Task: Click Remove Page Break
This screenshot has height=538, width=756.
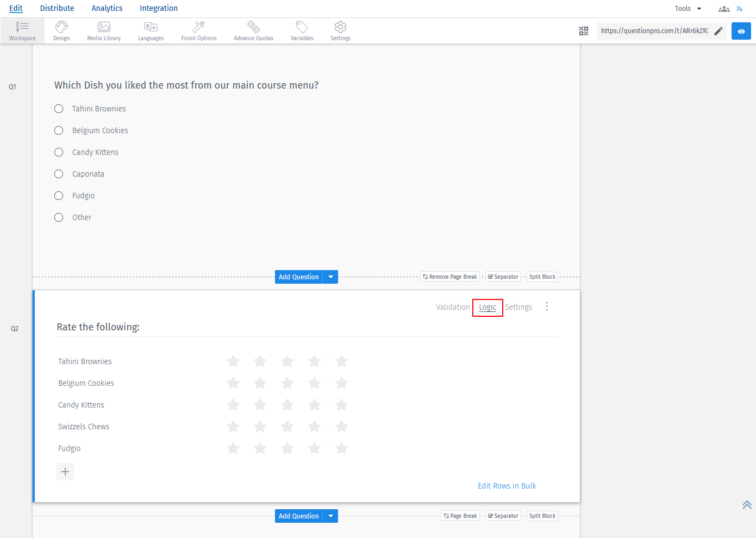Action: coord(449,276)
